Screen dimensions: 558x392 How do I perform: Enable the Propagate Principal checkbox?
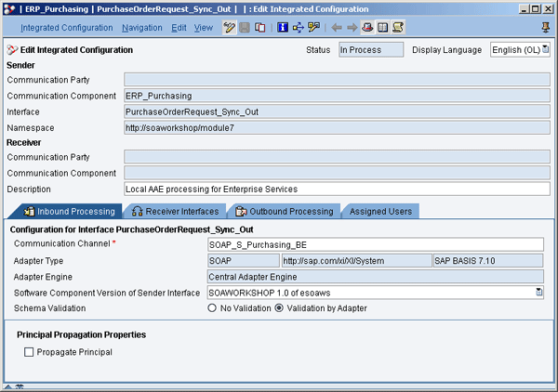(x=30, y=352)
